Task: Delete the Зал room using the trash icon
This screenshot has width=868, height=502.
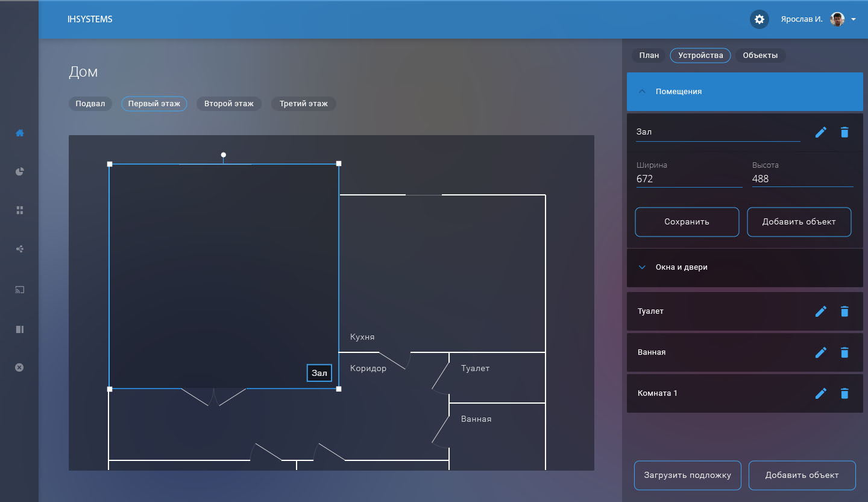Action: pos(844,132)
